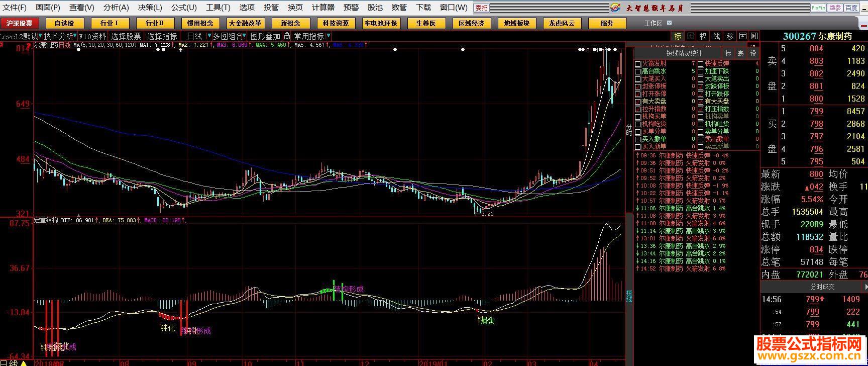The width and height of the screenshot is (868, 366).
Task: Open the 文件(F) menu
Action: pyautogui.click(x=15, y=8)
